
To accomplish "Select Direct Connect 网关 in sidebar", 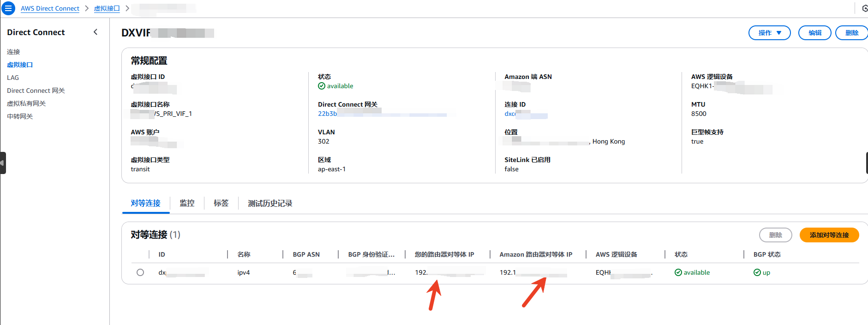I will coord(36,90).
